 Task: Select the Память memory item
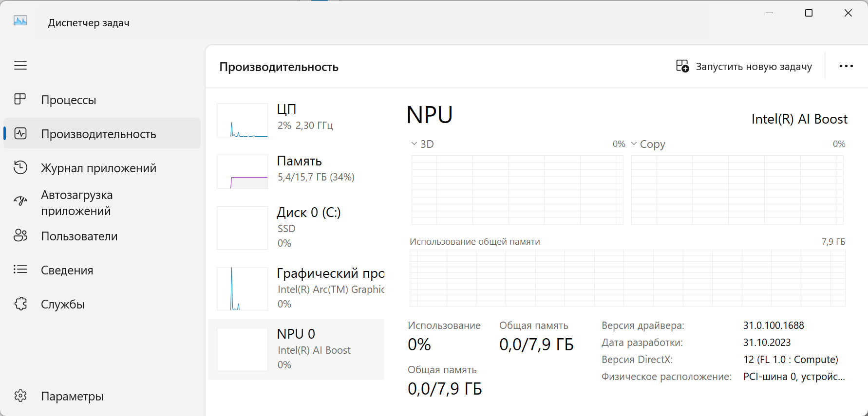(x=299, y=168)
